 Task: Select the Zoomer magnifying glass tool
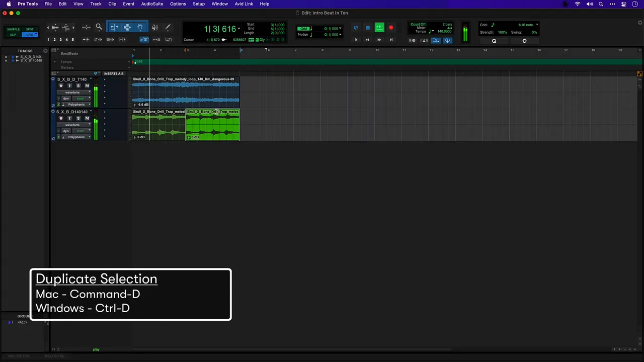(x=99, y=28)
